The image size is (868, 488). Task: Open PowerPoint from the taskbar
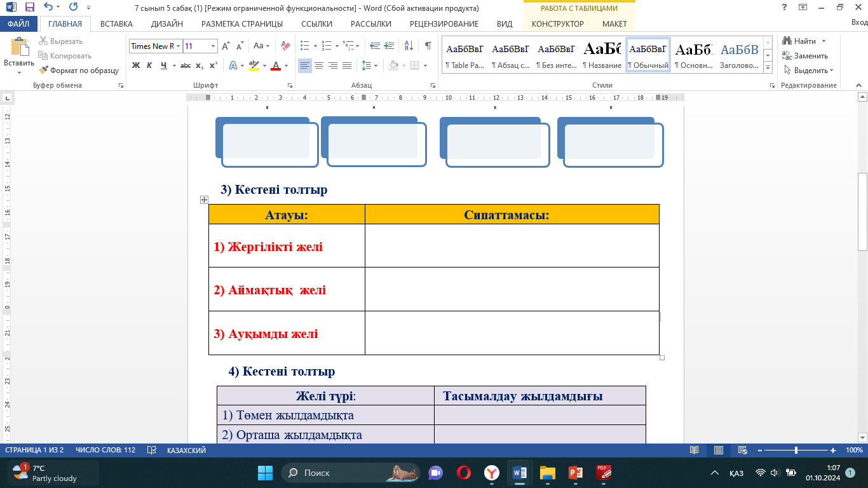(576, 473)
